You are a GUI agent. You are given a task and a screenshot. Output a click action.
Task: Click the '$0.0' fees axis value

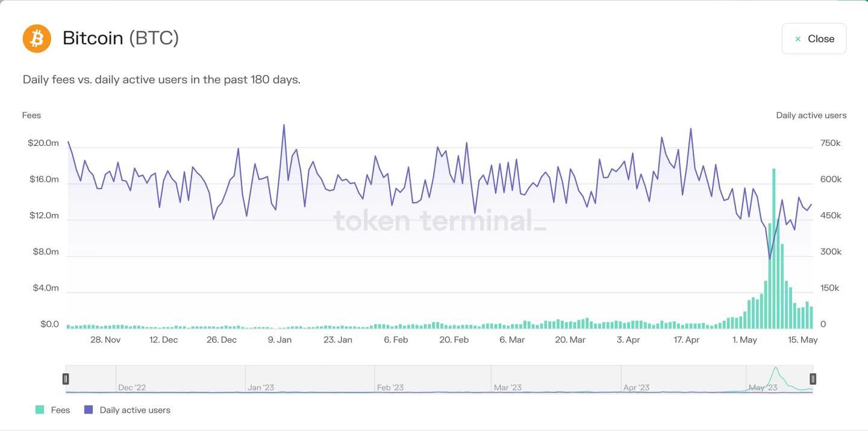coord(49,324)
